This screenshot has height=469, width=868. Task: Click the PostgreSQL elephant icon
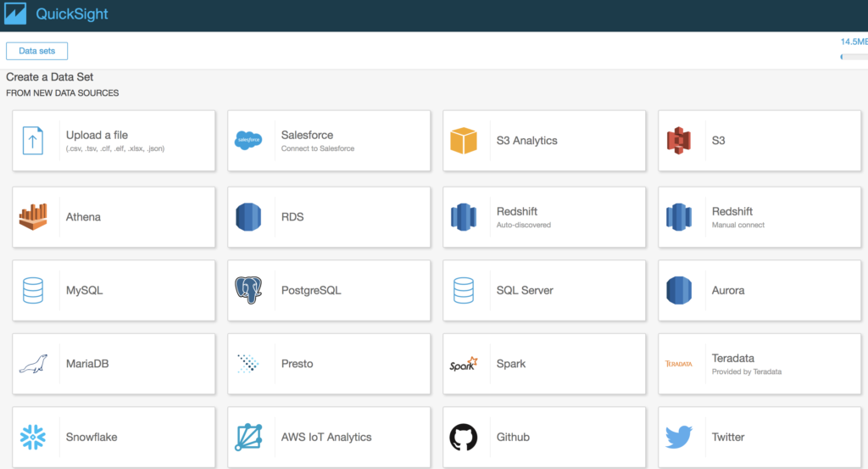click(248, 290)
